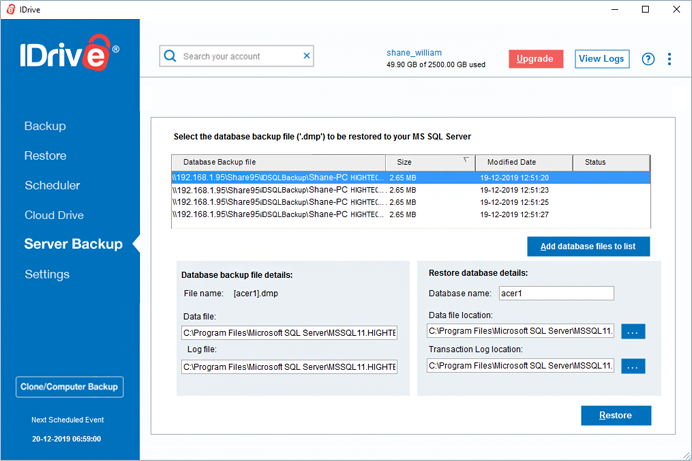Click the search magnifier icon
692x461 pixels.
tap(170, 56)
